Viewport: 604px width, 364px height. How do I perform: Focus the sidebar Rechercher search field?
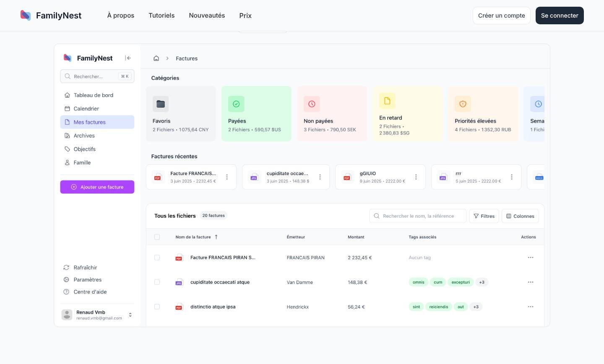[97, 76]
